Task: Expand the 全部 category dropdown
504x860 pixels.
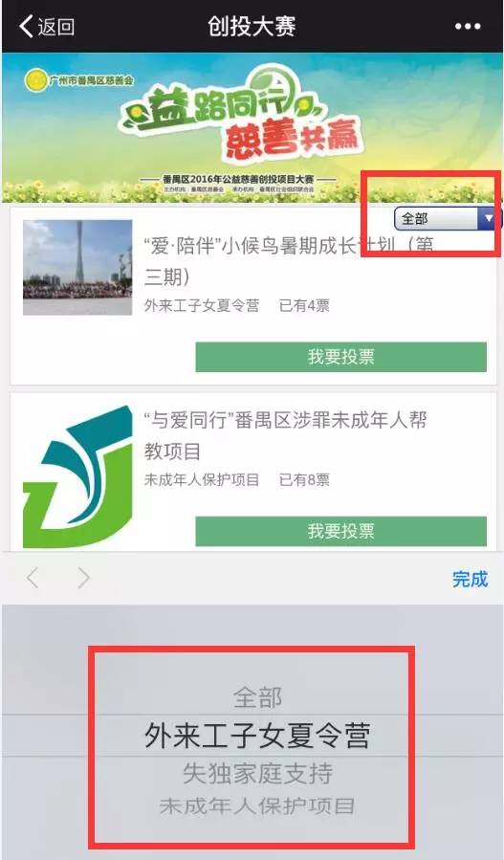Action: [x=446, y=219]
